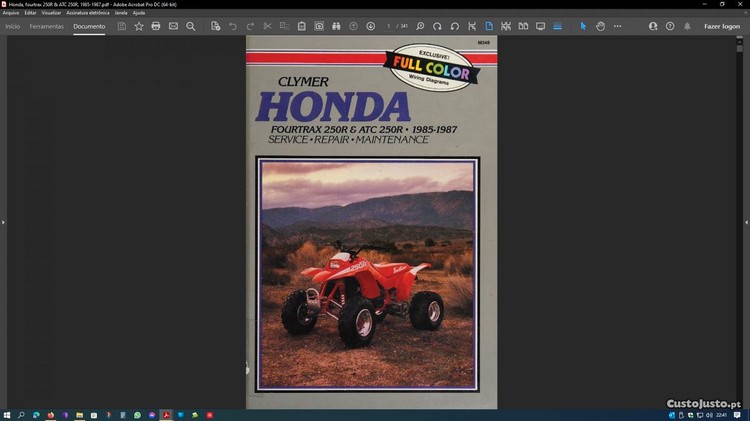Image resolution: width=750 pixels, height=421 pixels.
Task: Take a snapshot with the camera icon
Action: 319,26
